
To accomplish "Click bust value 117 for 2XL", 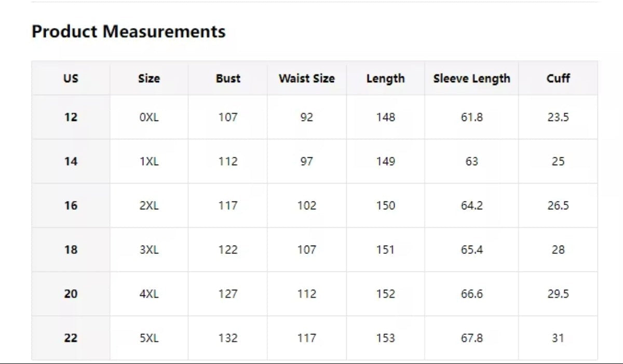I will (228, 206).
